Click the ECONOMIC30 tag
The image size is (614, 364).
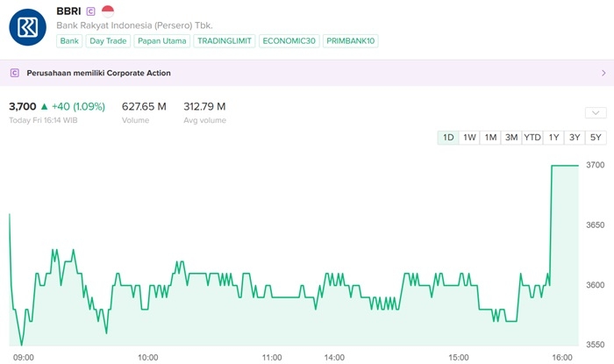(289, 41)
